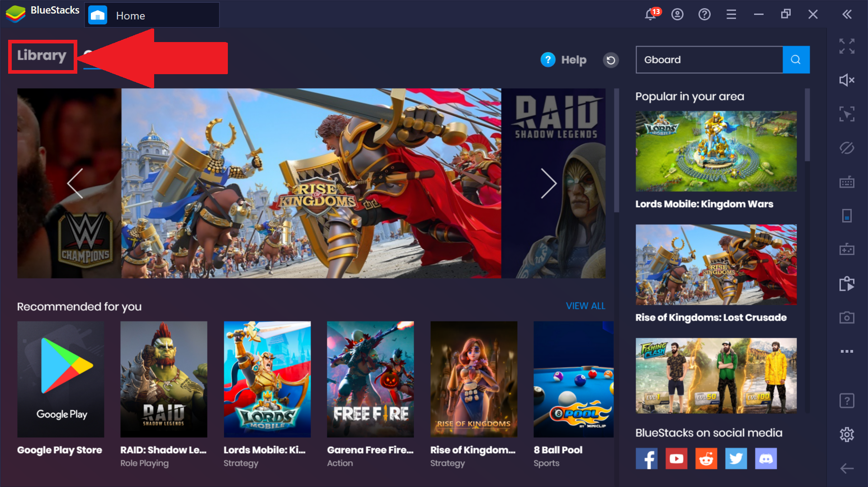Switch to the Library tab
The height and width of the screenshot is (487, 868).
click(42, 55)
